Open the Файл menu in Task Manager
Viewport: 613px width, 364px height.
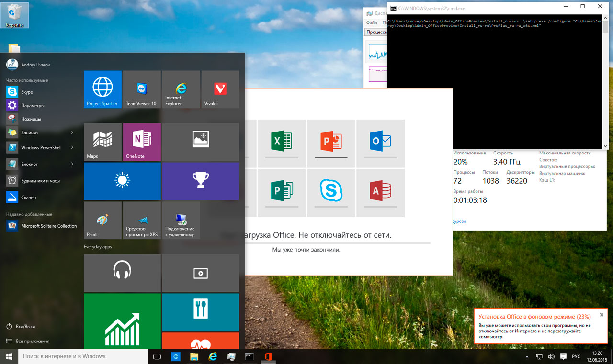(371, 22)
